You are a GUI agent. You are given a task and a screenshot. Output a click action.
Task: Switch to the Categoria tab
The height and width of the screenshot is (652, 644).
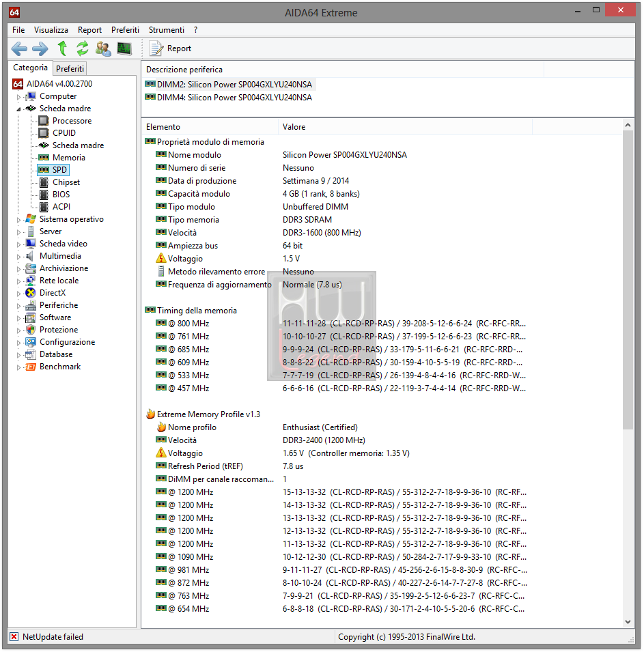[x=30, y=68]
